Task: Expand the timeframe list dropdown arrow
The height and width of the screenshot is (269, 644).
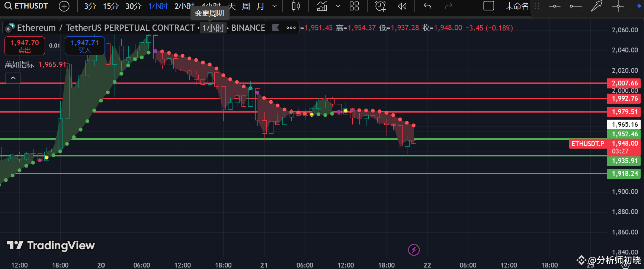Action: (x=275, y=6)
